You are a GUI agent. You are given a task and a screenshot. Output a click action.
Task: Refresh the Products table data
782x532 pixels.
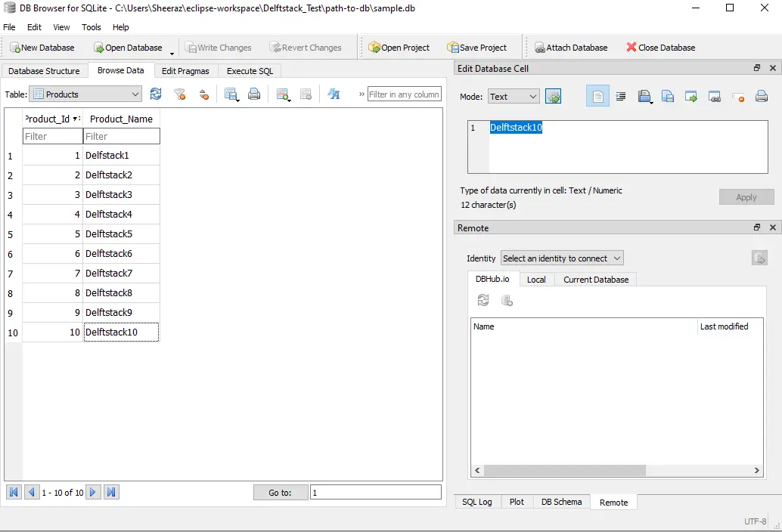click(156, 94)
